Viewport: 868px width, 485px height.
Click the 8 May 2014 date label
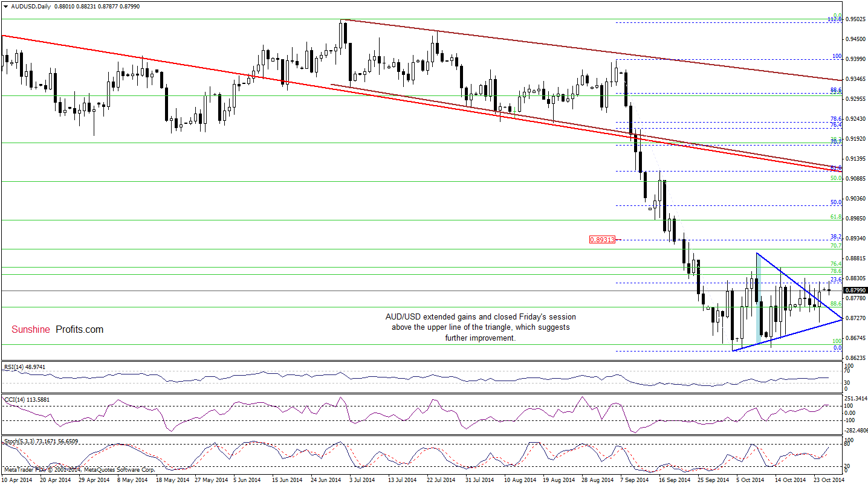pyautogui.click(x=132, y=480)
